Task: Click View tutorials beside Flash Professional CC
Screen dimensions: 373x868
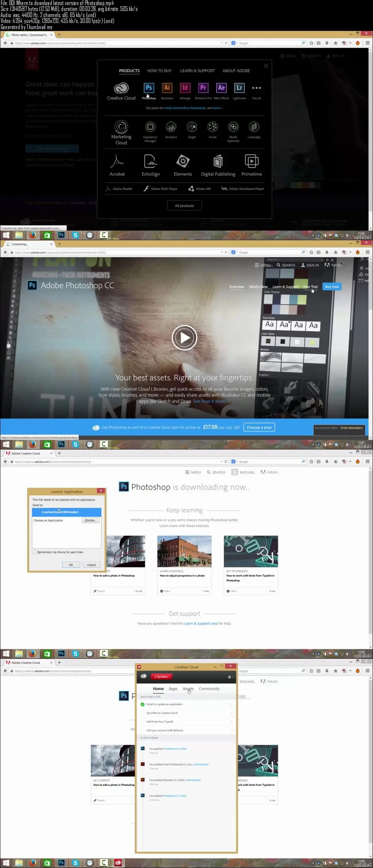Action: [x=201, y=764]
